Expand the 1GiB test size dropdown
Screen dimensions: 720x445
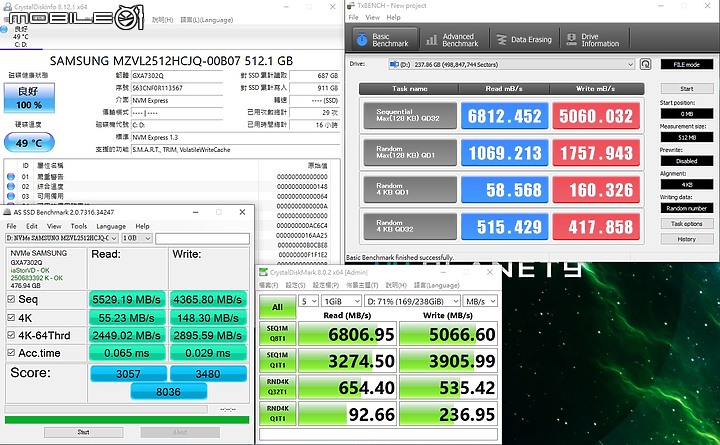pyautogui.click(x=341, y=301)
